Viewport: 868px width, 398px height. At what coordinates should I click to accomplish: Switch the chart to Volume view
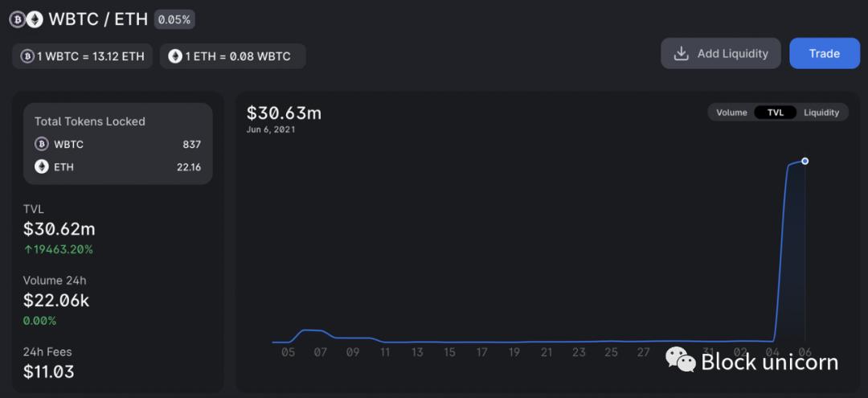(731, 113)
